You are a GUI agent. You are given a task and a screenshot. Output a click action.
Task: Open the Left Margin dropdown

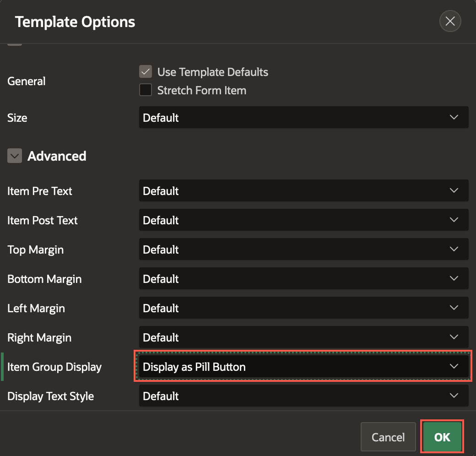point(303,308)
